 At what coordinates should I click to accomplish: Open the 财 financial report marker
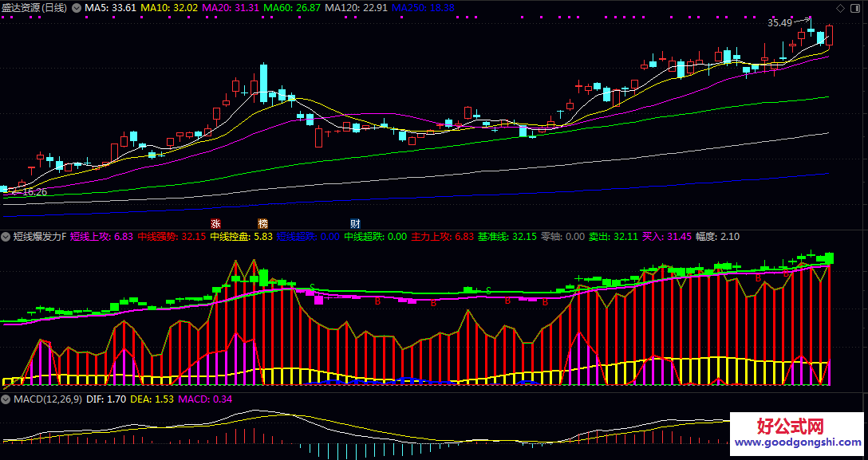pyautogui.click(x=355, y=223)
